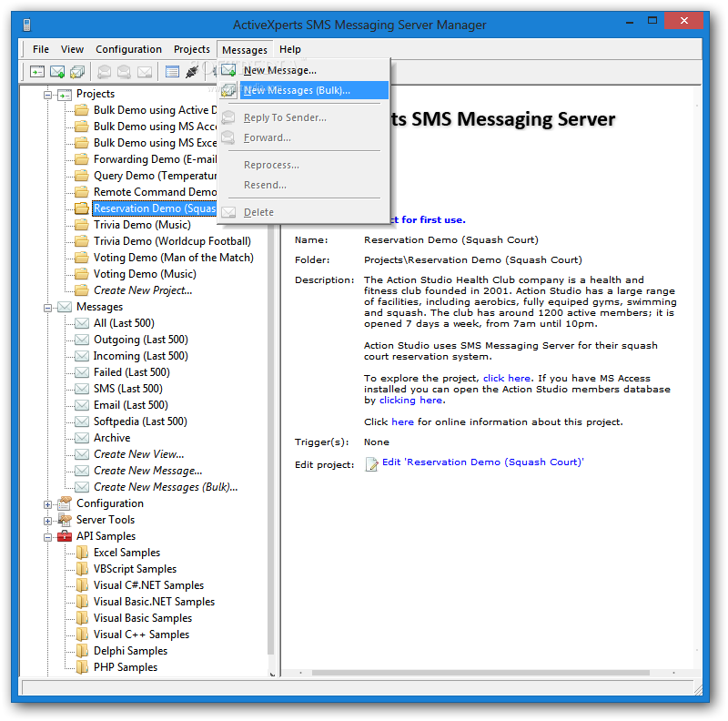Select Create New Message... tree item
The height and width of the screenshot is (721, 728).
point(148,471)
